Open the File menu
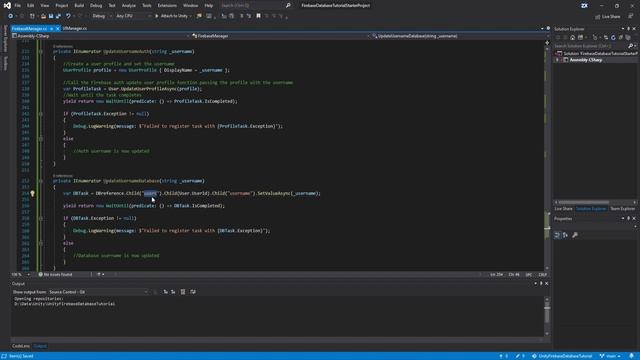This screenshot has height=360, width=640. (x=18, y=6)
